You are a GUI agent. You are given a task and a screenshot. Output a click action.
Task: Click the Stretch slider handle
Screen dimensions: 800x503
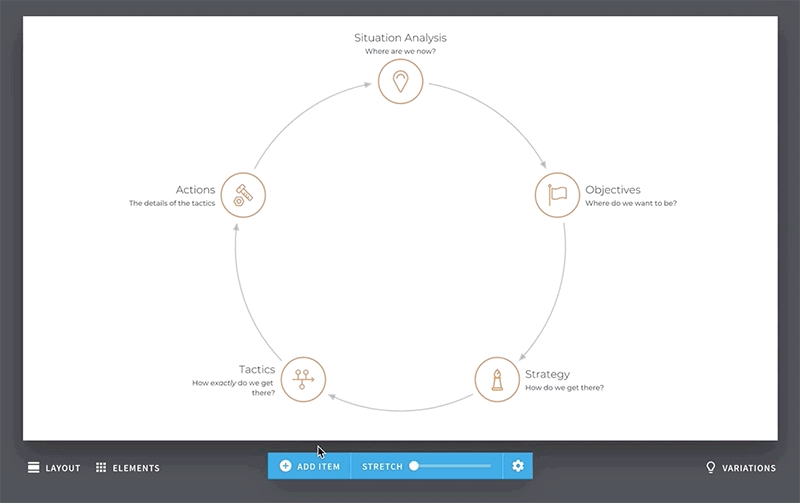[414, 466]
